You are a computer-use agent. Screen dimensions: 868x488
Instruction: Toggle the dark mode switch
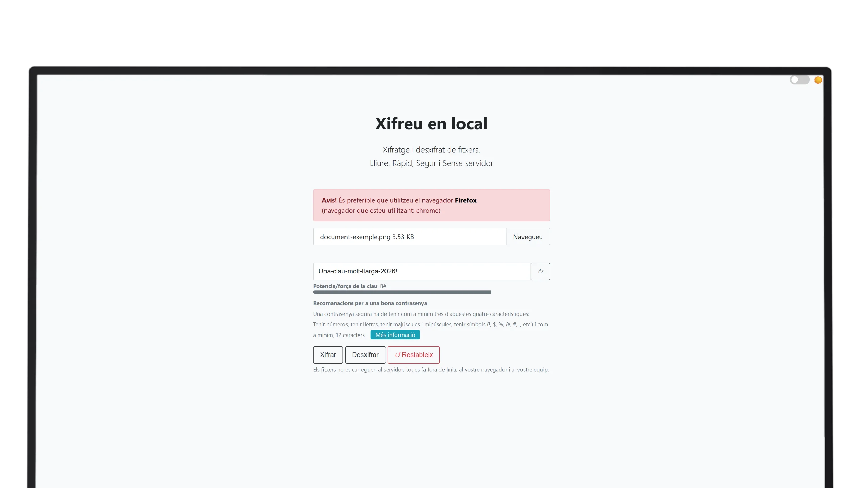click(x=799, y=80)
